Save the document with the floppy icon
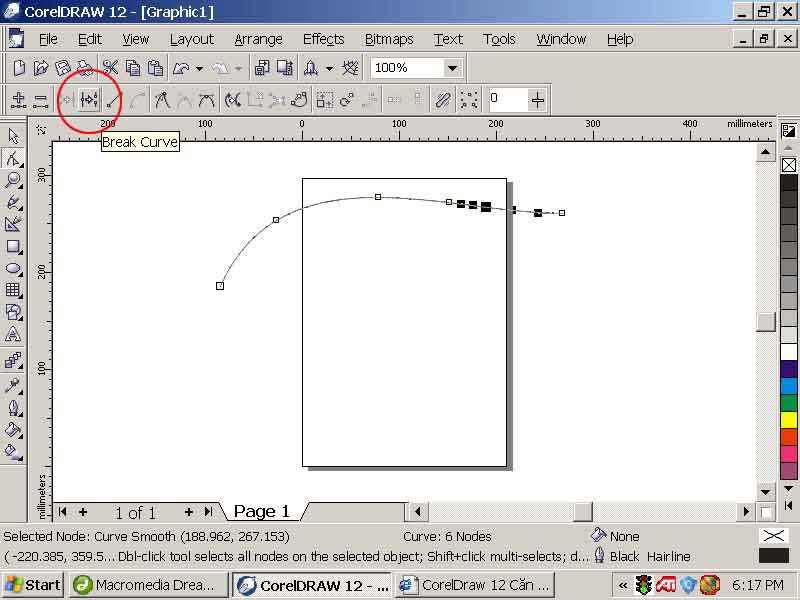The image size is (800, 600). point(63,68)
